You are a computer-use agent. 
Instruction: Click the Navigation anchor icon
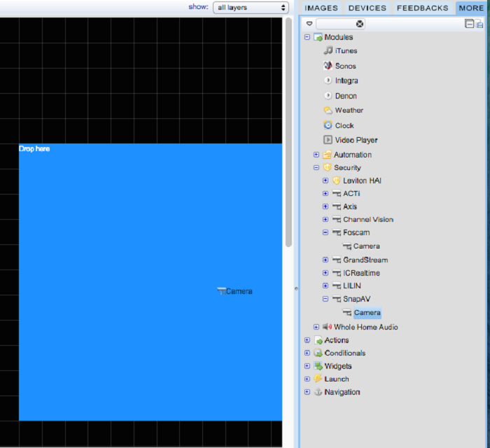[318, 392]
